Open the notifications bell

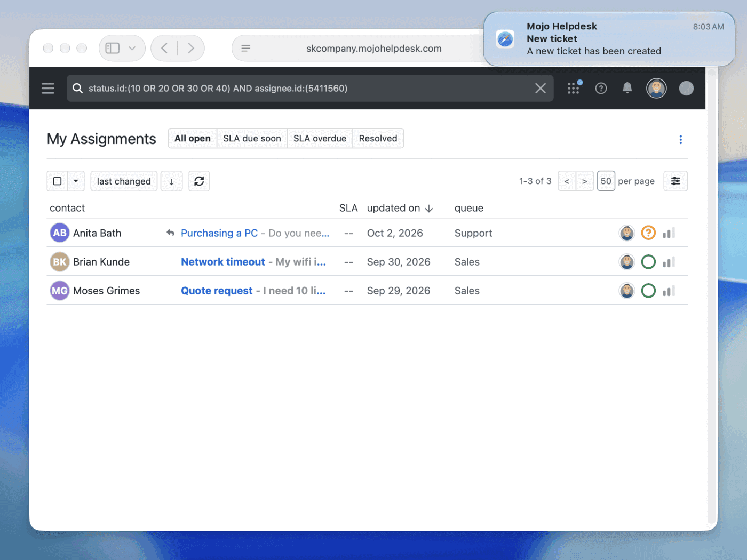(x=627, y=88)
